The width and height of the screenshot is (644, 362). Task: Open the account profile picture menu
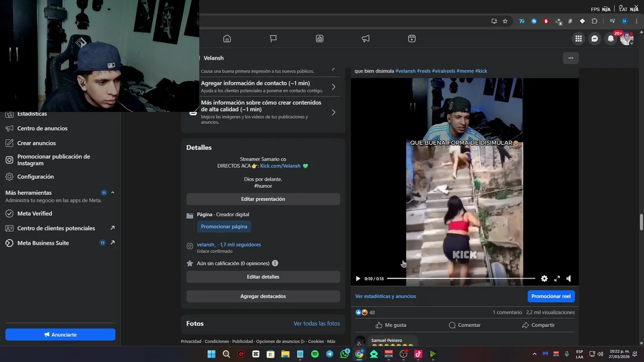pos(626,39)
